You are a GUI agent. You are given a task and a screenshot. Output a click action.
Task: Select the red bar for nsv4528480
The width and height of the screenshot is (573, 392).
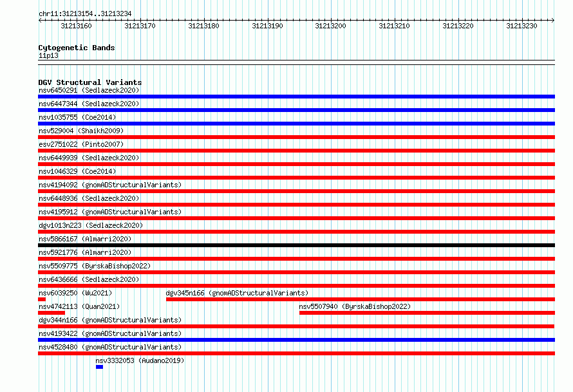point(296,353)
